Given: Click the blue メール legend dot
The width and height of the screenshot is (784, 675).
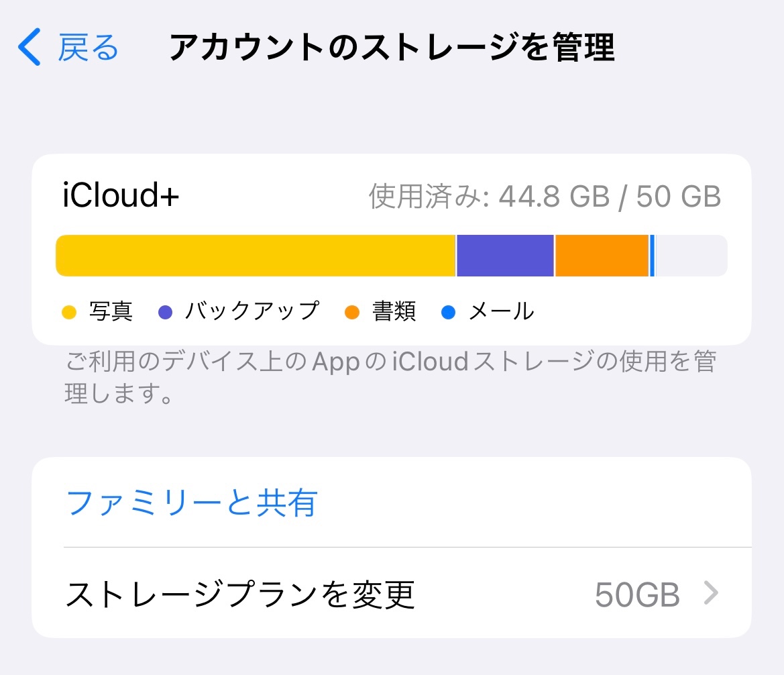Looking at the screenshot, I should (449, 312).
